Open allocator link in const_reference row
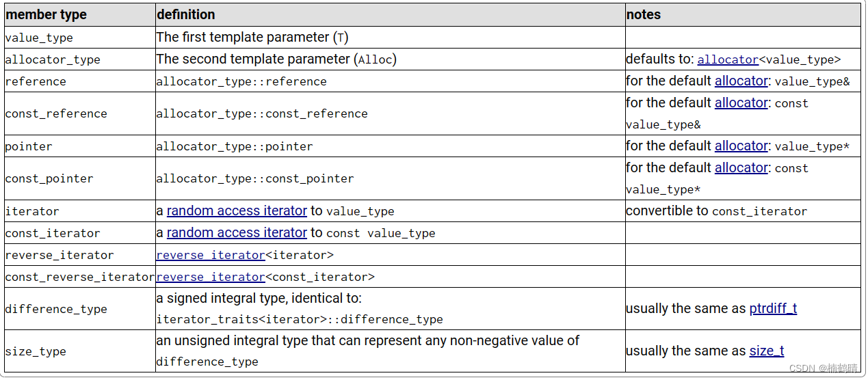 point(741,103)
